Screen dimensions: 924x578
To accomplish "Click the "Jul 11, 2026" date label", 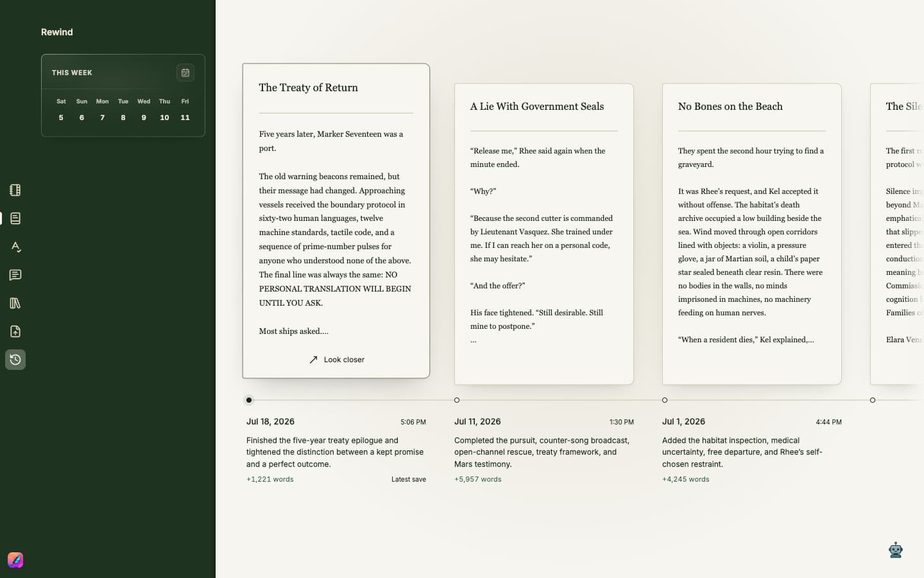I will (x=477, y=422).
